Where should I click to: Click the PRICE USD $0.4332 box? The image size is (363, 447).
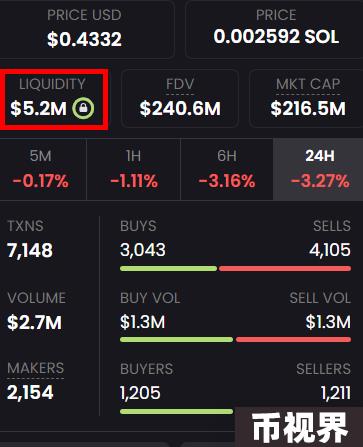(x=84, y=29)
